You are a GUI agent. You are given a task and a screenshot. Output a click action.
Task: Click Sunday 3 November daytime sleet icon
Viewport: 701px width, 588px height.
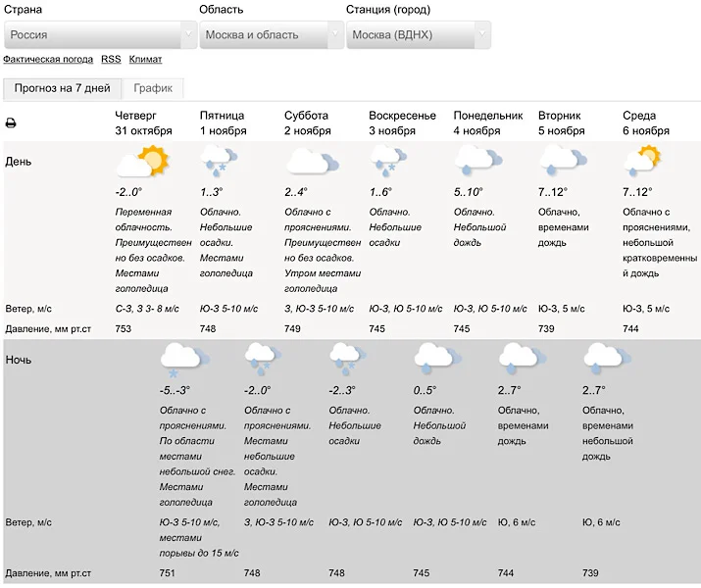(x=388, y=161)
